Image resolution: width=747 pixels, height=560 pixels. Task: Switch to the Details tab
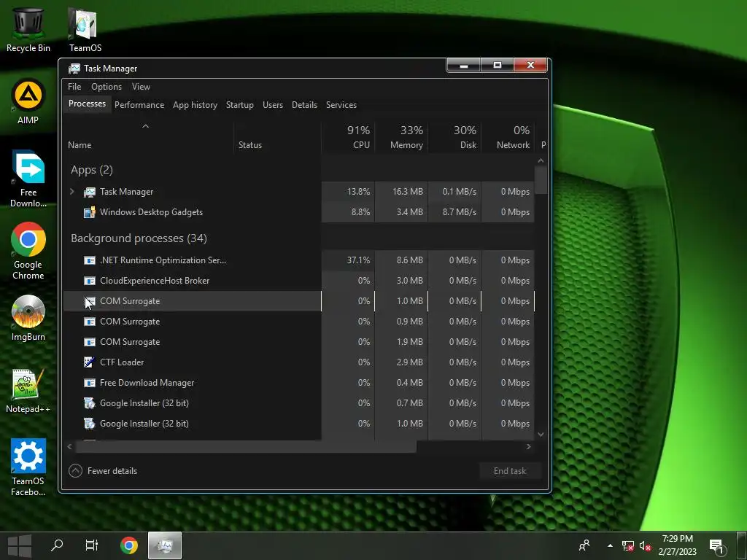[x=304, y=105]
